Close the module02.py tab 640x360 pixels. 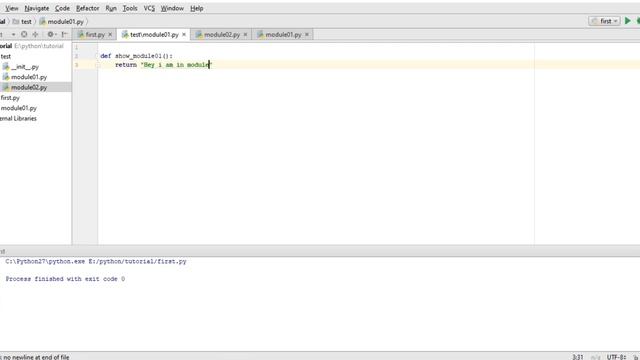coord(245,35)
